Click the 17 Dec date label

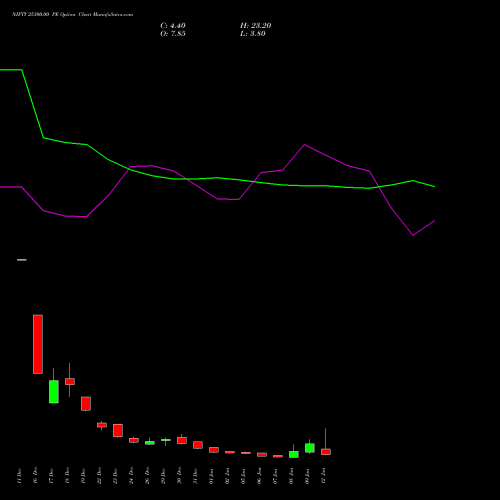point(51,476)
